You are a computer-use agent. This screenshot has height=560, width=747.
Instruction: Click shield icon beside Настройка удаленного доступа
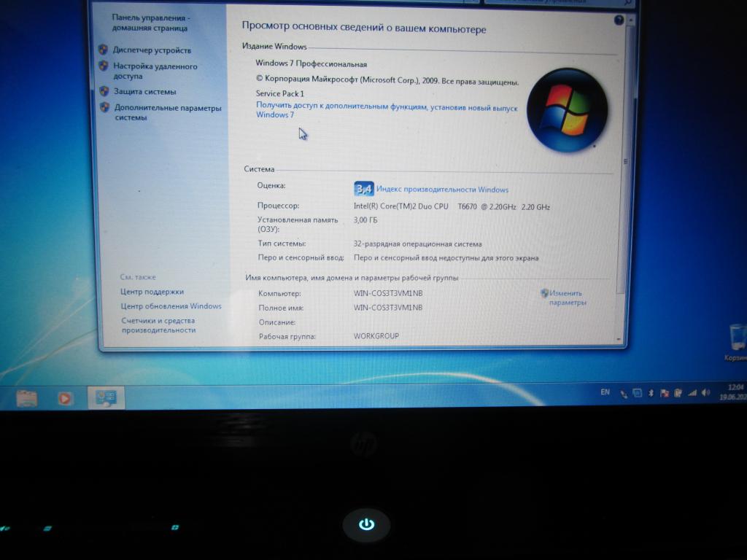point(104,66)
